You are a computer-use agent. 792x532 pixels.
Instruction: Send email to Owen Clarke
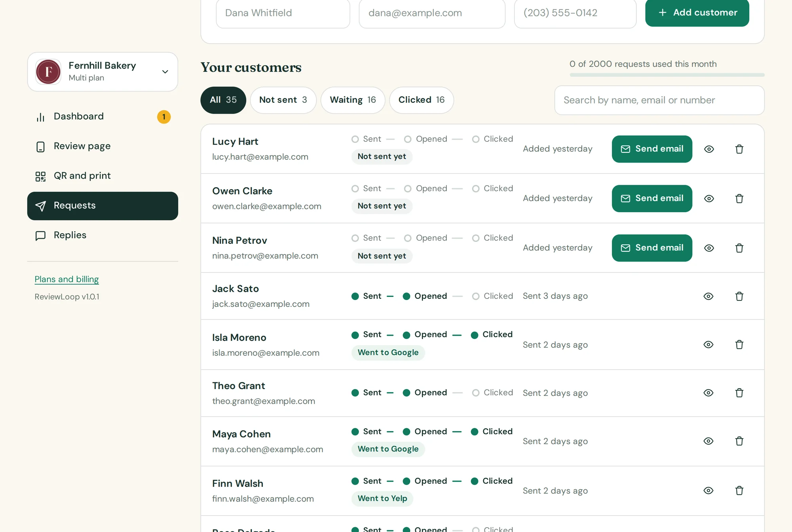point(652,199)
